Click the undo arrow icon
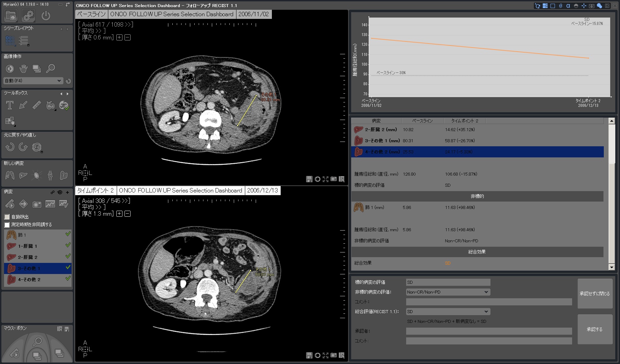 10,147
